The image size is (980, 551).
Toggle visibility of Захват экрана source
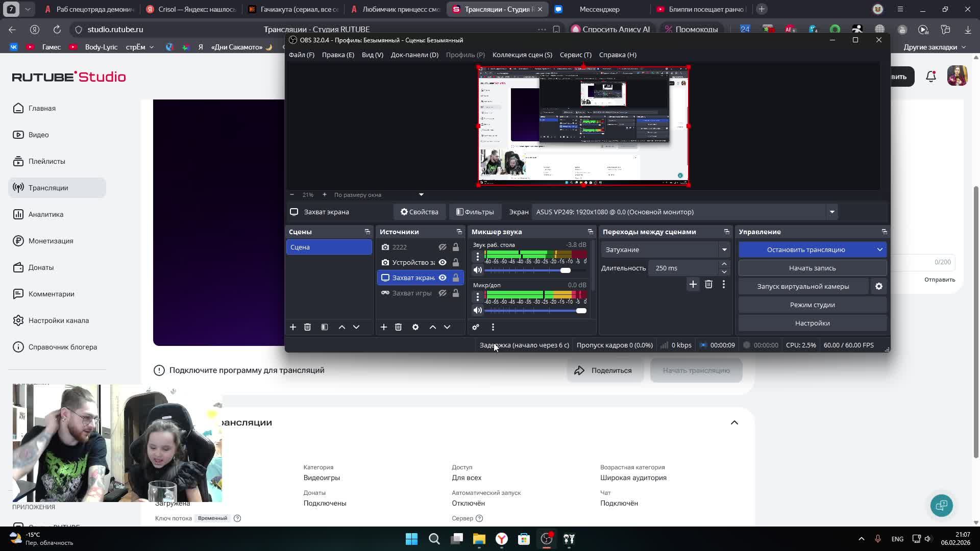coord(443,278)
